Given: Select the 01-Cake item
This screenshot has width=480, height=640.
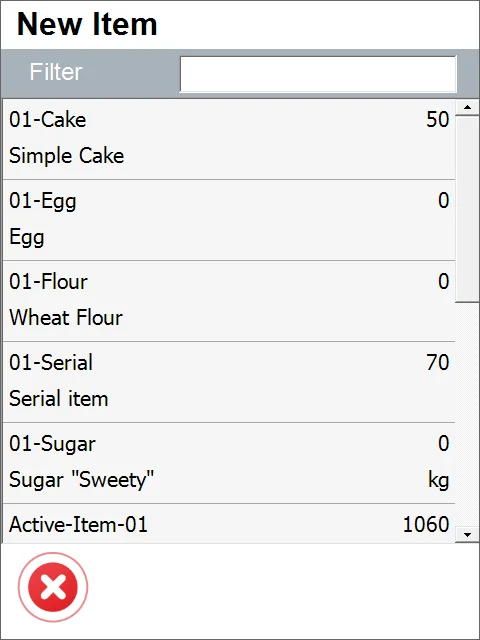Looking at the screenshot, I should tap(229, 139).
